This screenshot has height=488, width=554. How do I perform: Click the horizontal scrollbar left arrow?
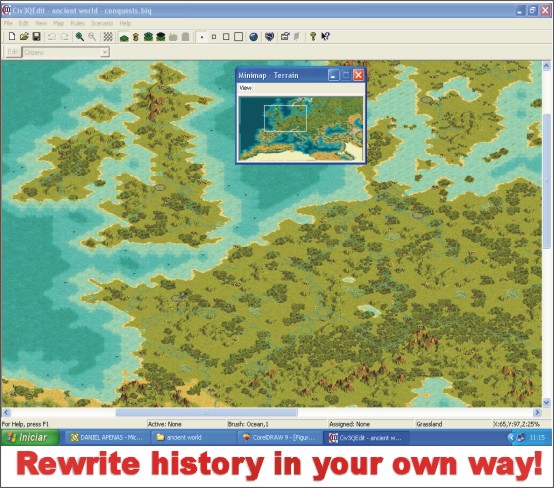click(6, 412)
